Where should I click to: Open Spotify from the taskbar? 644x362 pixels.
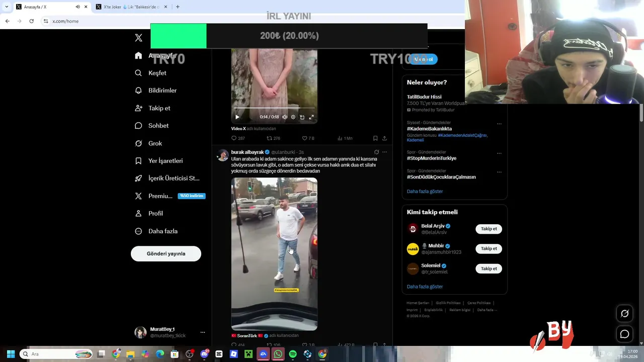293,354
